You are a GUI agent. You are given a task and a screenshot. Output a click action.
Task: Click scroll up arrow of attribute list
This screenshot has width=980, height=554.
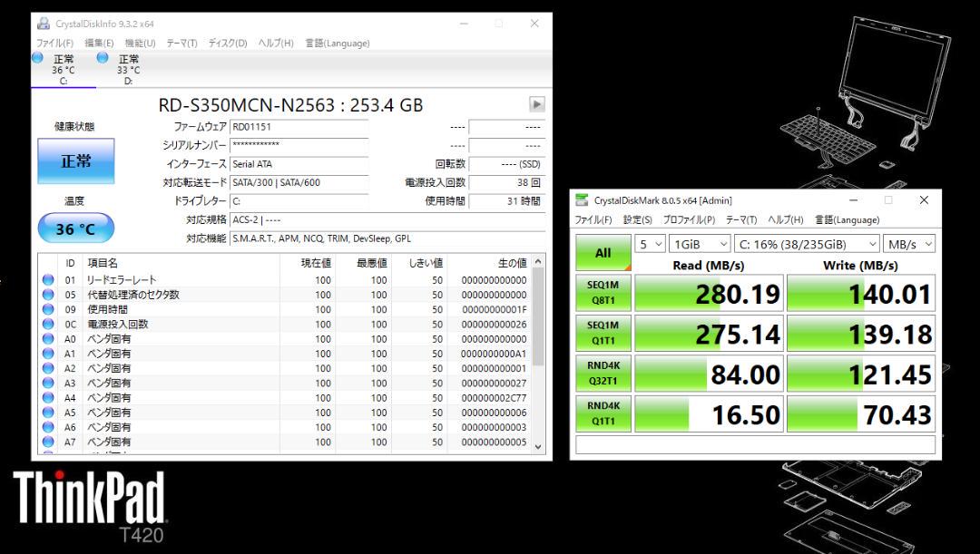538,262
